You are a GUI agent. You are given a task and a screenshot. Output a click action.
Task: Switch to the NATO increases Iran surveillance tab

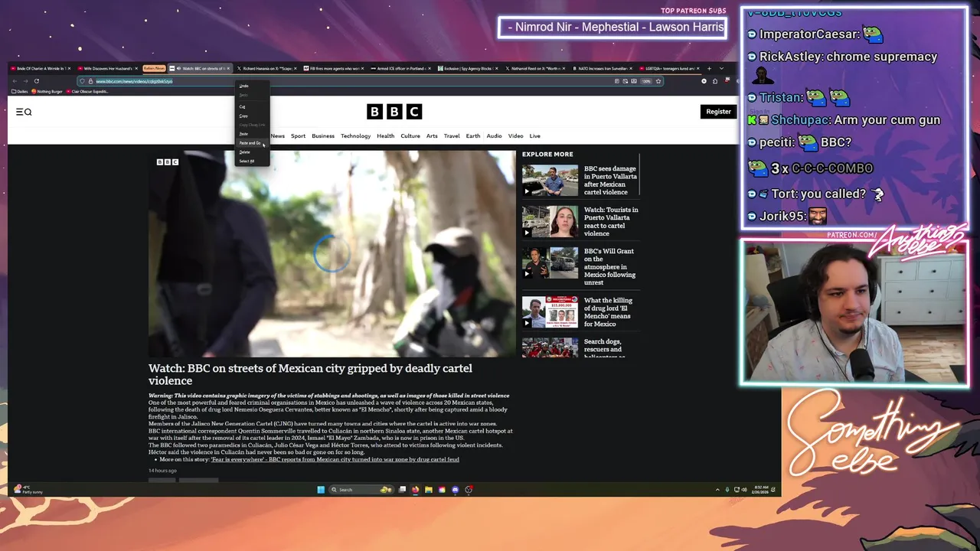[x=603, y=68]
